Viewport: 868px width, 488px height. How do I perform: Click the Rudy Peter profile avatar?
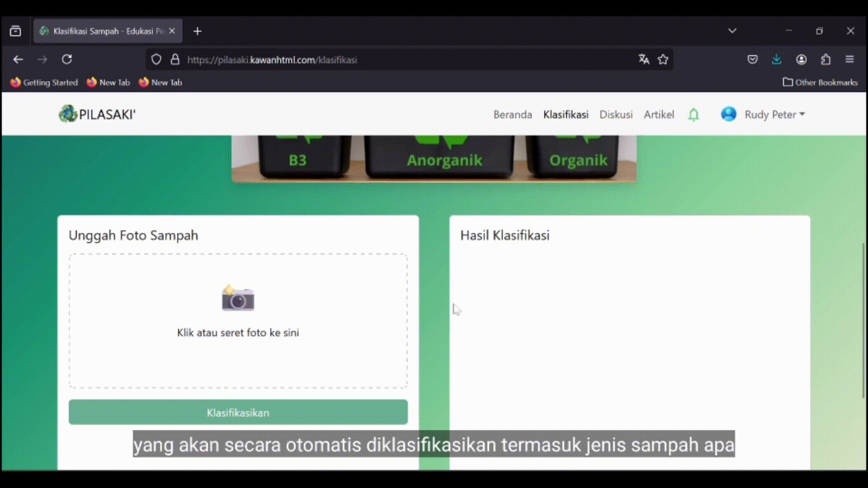pyautogui.click(x=728, y=114)
